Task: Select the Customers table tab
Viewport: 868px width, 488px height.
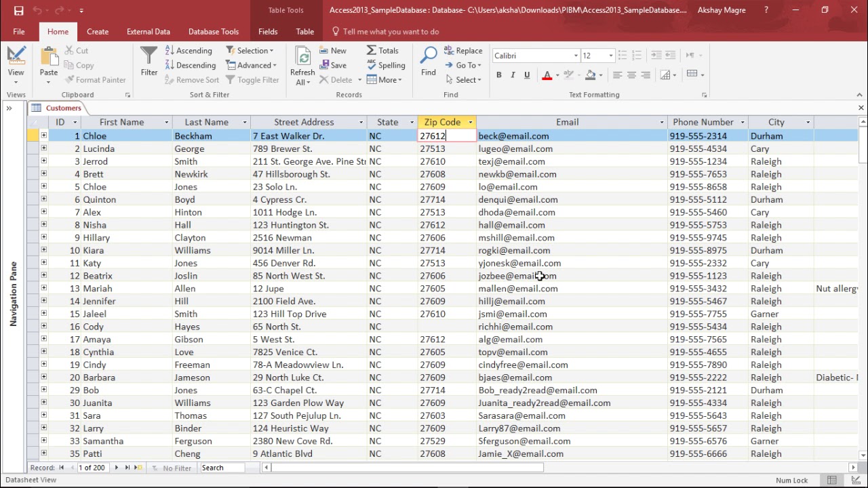Action: point(57,108)
